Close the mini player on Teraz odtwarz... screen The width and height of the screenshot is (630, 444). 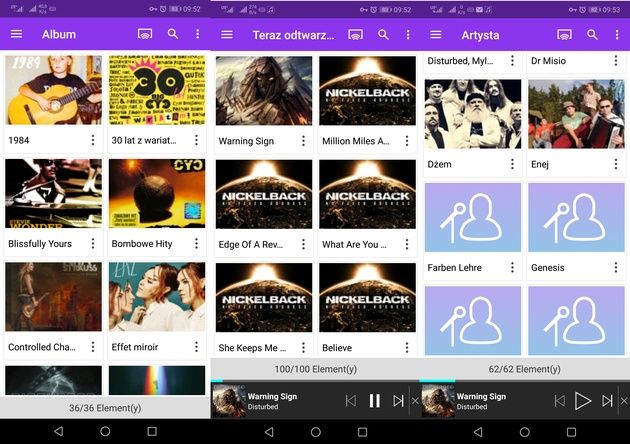415,401
